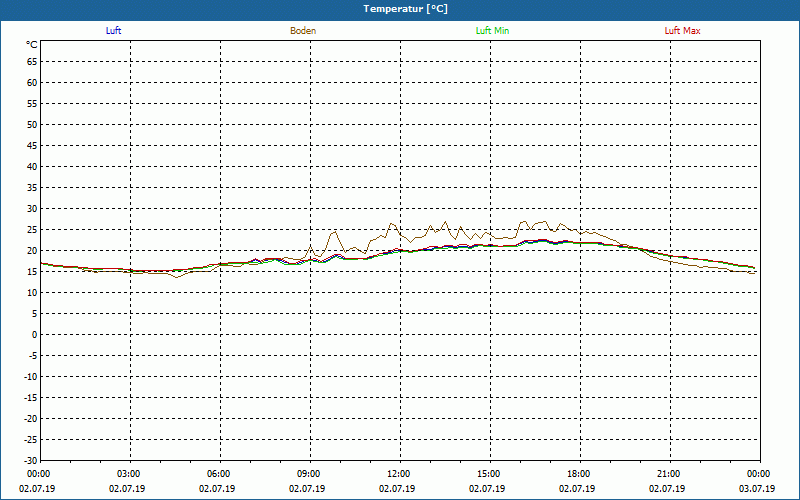This screenshot has height=500, width=800.
Task: Click the 21:00 time axis label
Action: [668, 474]
